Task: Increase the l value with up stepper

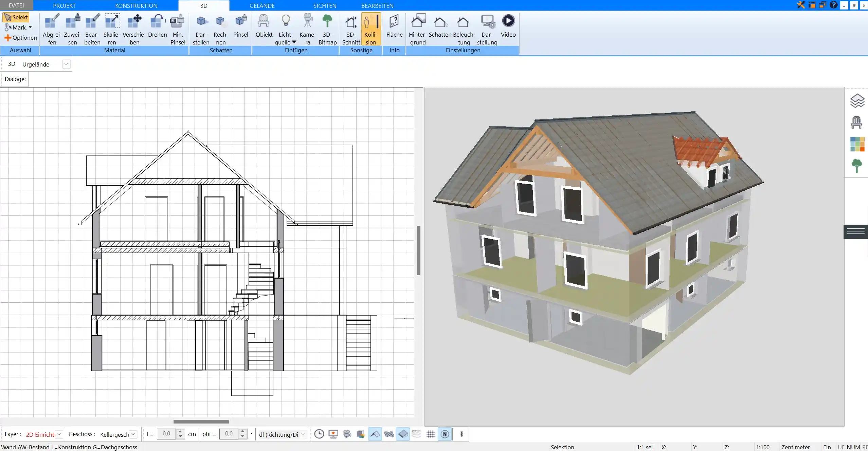Action: click(x=181, y=431)
